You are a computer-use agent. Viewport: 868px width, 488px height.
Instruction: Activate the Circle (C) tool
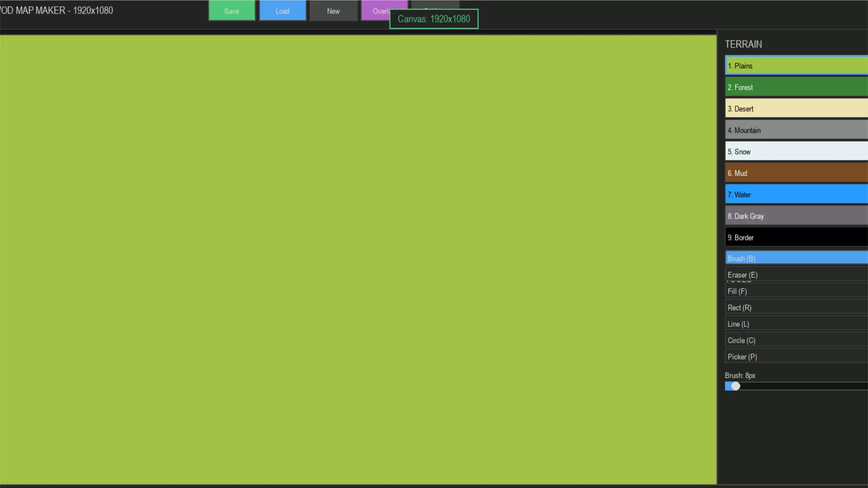tap(796, 340)
